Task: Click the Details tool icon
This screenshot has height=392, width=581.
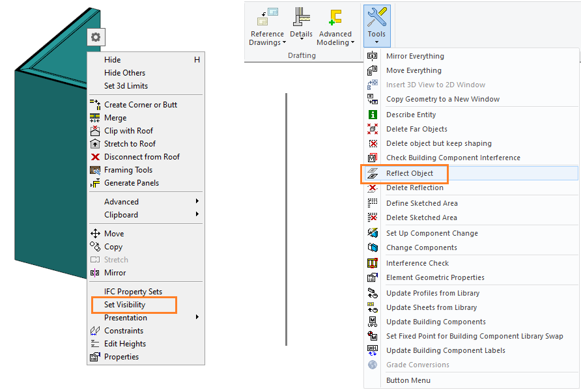Action: pyautogui.click(x=302, y=18)
